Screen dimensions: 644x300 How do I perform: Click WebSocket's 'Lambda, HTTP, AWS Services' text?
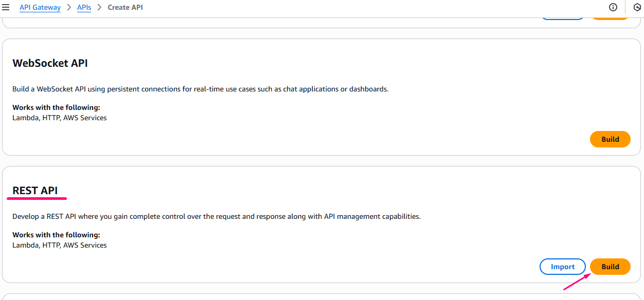click(60, 118)
